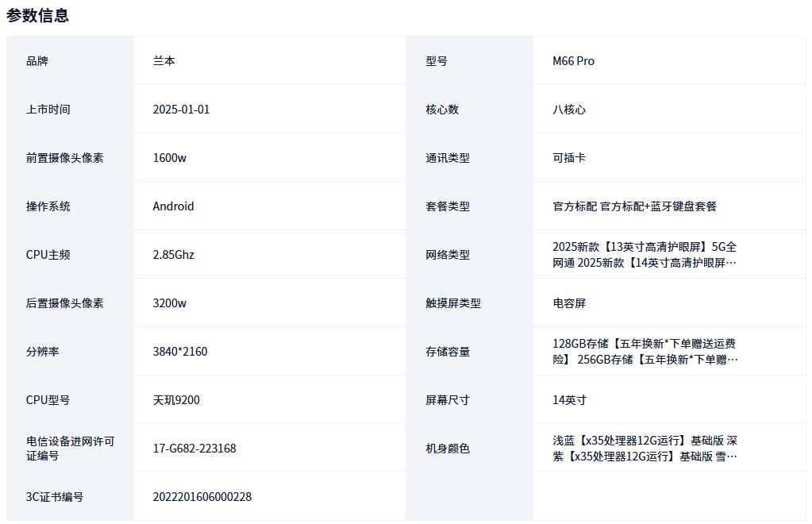Click model value M66 Pro
Screen dimensions: 812x524
(x=573, y=60)
